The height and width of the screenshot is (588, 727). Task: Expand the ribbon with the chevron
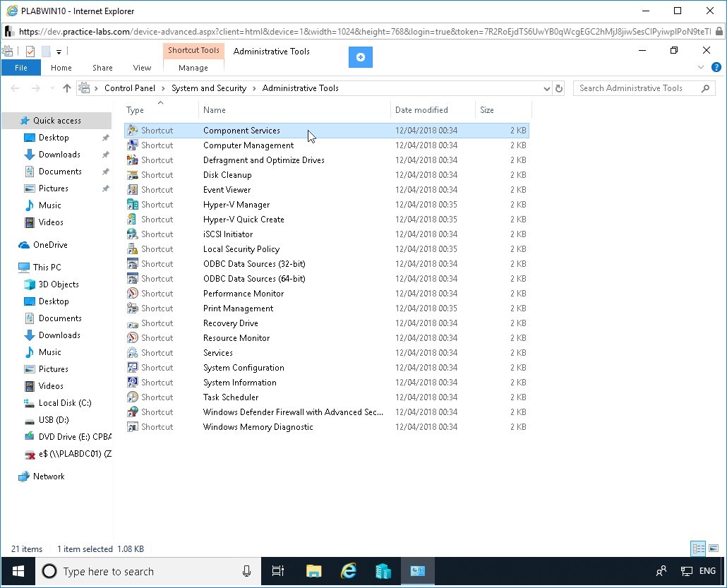coord(701,68)
